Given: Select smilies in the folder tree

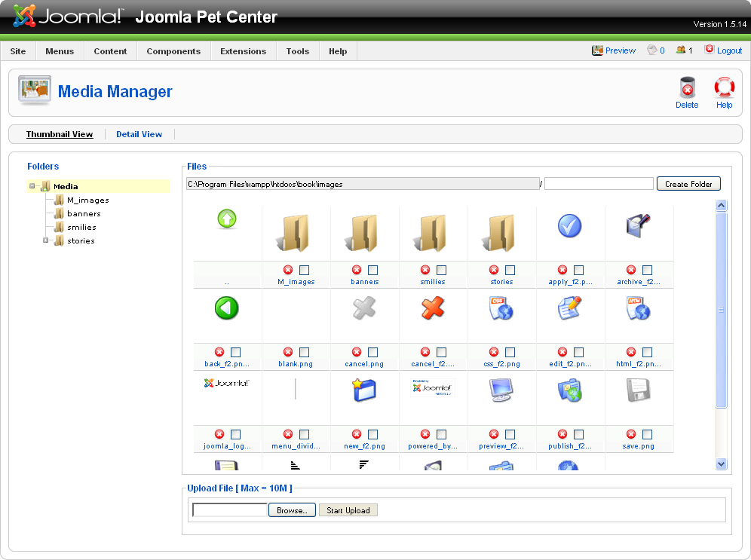Looking at the screenshot, I should (81, 227).
